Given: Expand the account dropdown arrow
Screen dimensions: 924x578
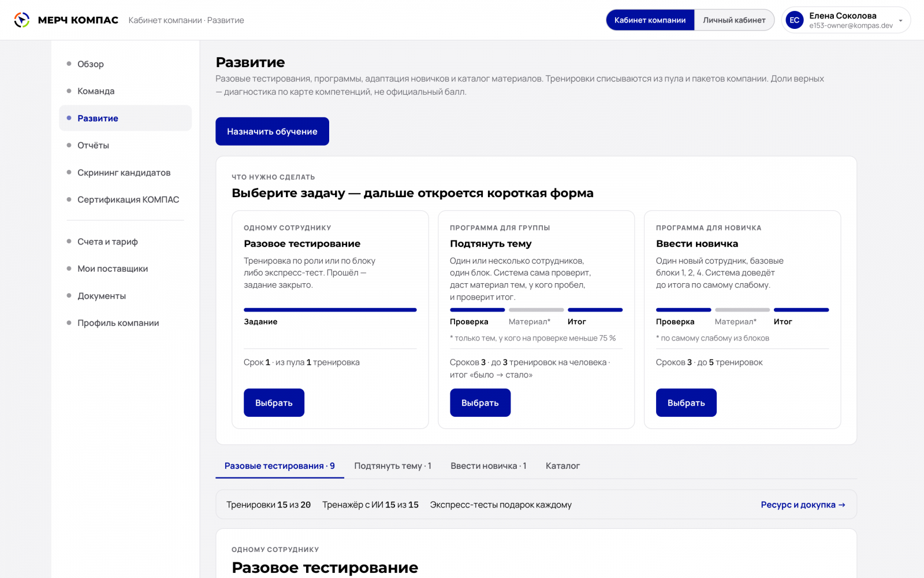Looking at the screenshot, I should click(900, 21).
